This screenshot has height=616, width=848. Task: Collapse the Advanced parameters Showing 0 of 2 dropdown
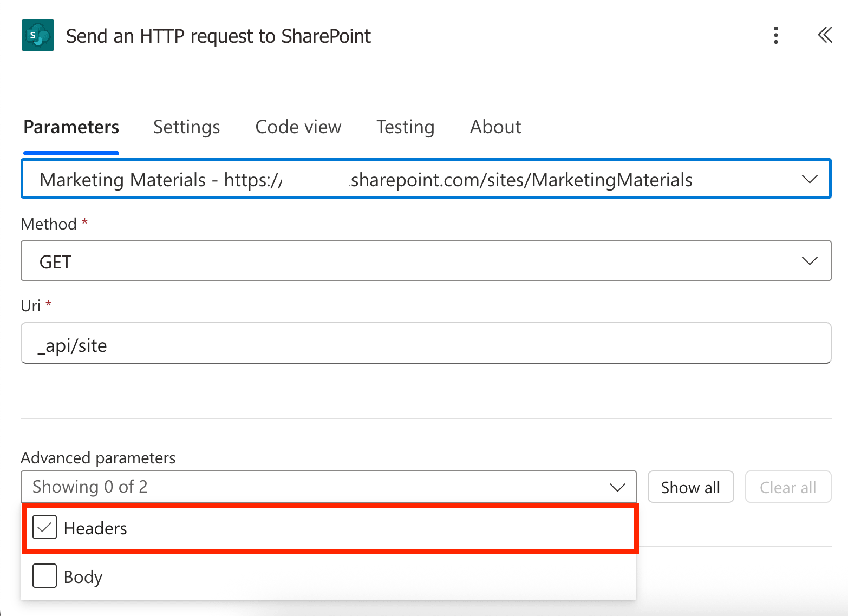click(329, 487)
